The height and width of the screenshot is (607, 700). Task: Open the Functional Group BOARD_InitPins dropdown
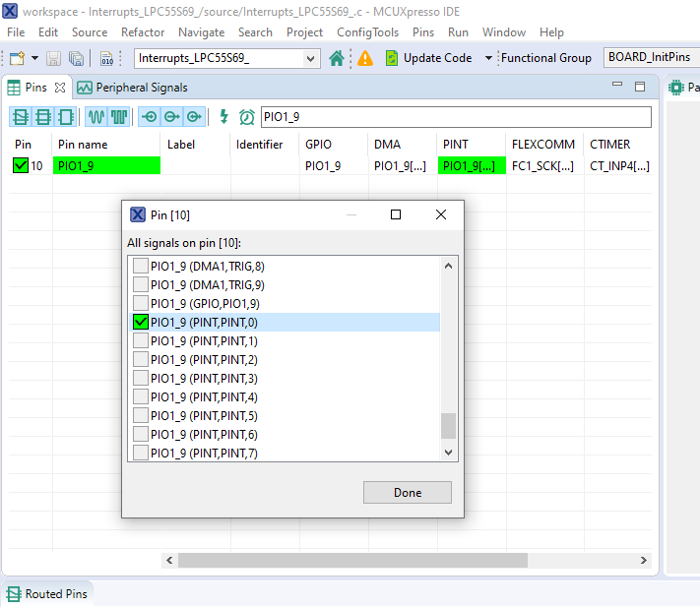tap(651, 57)
